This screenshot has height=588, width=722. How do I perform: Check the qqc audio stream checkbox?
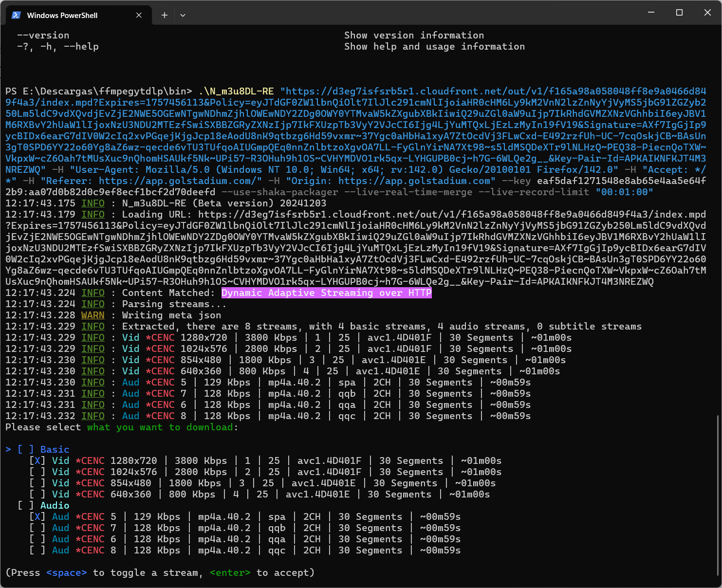pyautogui.click(x=37, y=550)
